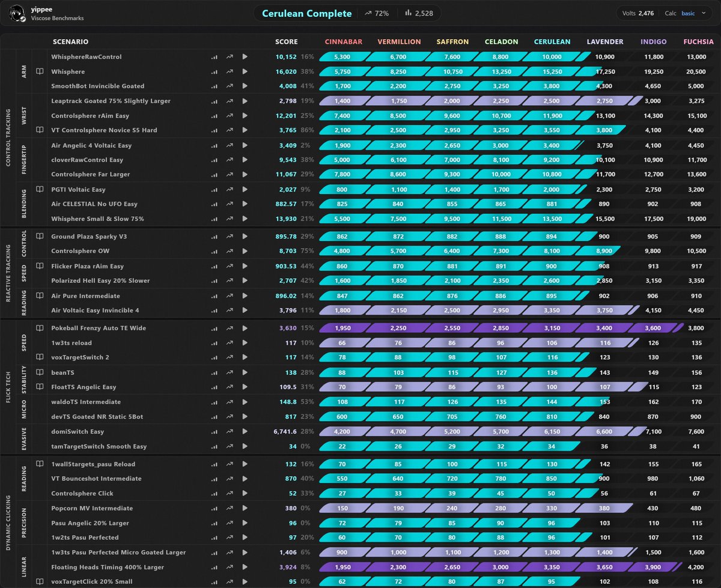The image size is (721, 588).
Task: Show trend for Air CELESTIAL No UFO Easy
Action: (230, 204)
